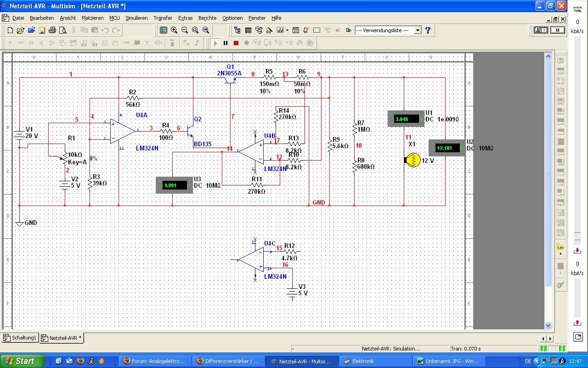Open the Hilfe menu
Viewport: 588px width, 368px height.
(276, 18)
